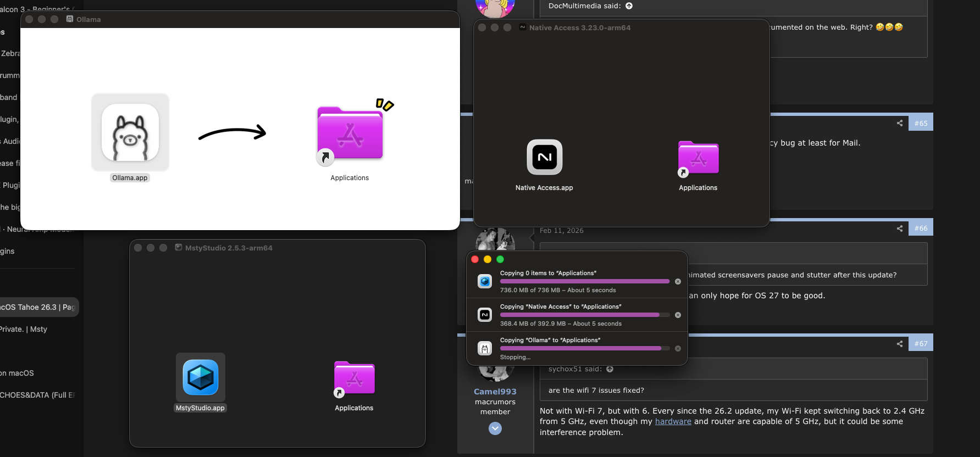
Task: Select the Native Access.app icon
Action: pyautogui.click(x=544, y=157)
